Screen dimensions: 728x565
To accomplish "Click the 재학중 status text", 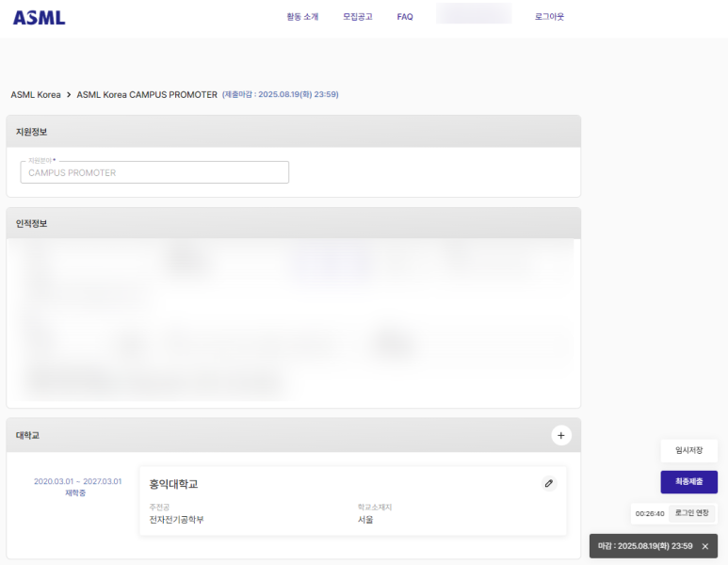I will (x=75, y=493).
